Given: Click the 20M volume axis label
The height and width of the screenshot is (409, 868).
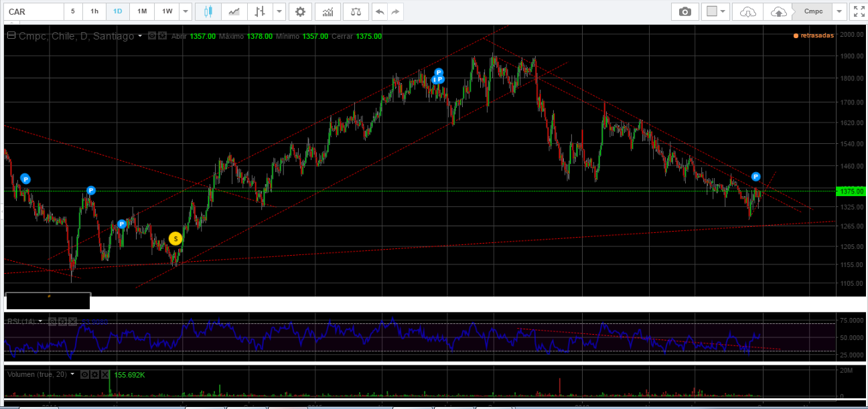Looking at the screenshot, I should click(845, 370).
